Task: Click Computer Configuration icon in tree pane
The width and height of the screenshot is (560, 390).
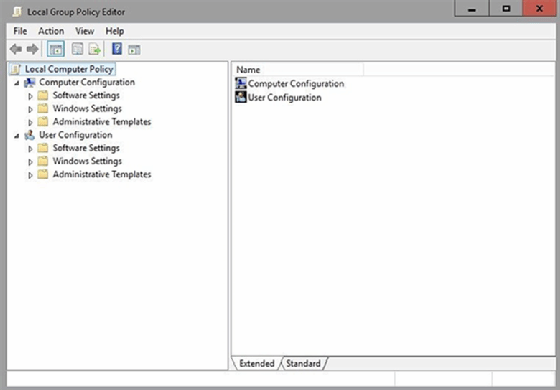Action: click(30, 82)
